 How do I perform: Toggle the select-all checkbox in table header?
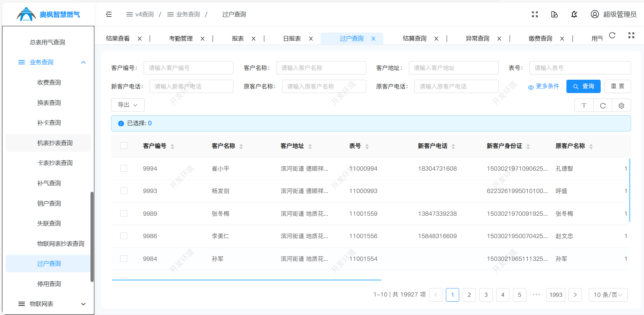tap(124, 146)
